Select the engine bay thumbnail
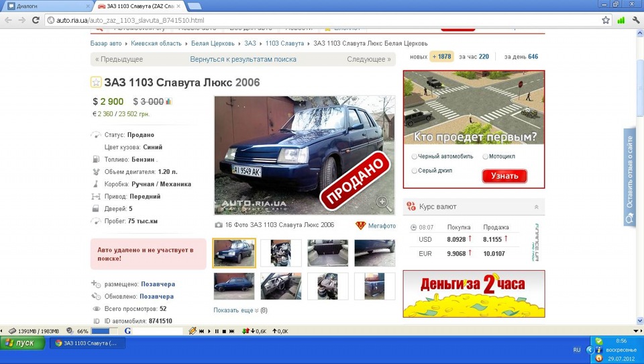The width and height of the screenshot is (644, 364). coord(281,253)
